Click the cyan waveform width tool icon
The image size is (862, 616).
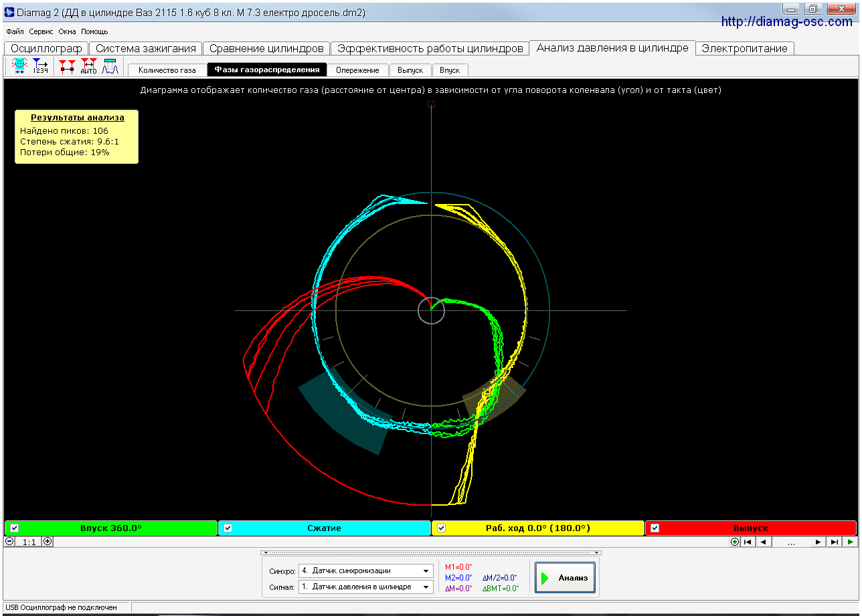coord(19,66)
